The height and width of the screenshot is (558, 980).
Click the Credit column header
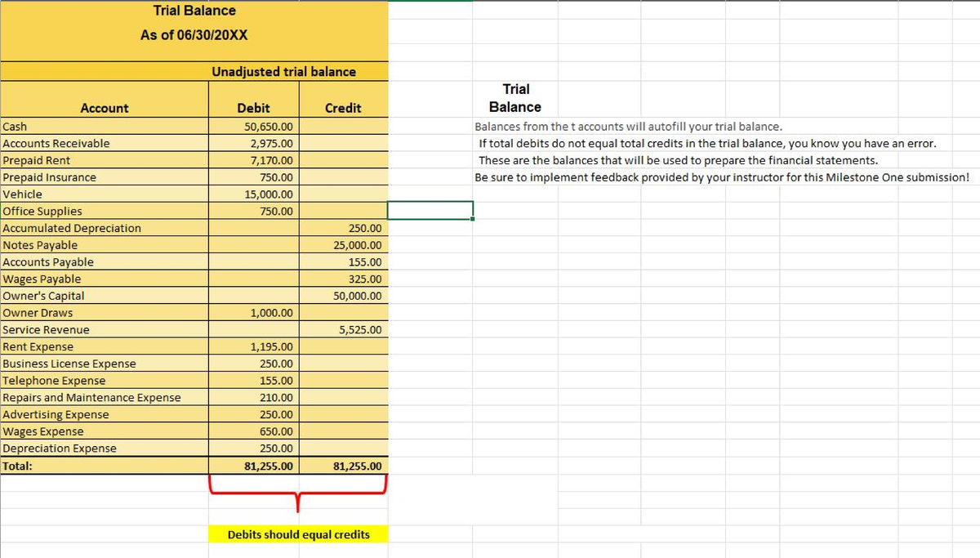click(343, 108)
